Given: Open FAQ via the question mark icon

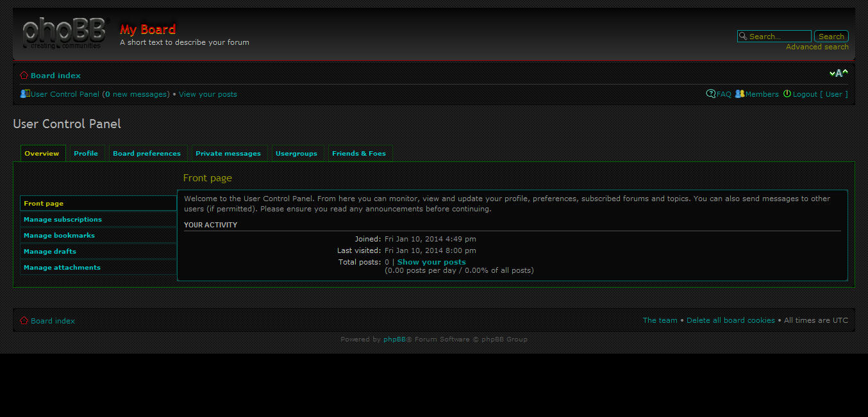Looking at the screenshot, I should coord(710,94).
